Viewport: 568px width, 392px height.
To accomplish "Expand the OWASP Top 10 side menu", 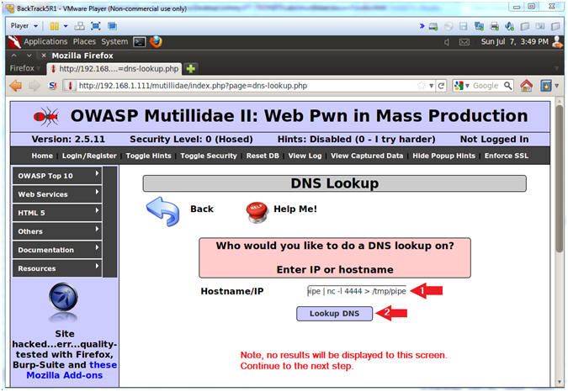I will point(57,176).
